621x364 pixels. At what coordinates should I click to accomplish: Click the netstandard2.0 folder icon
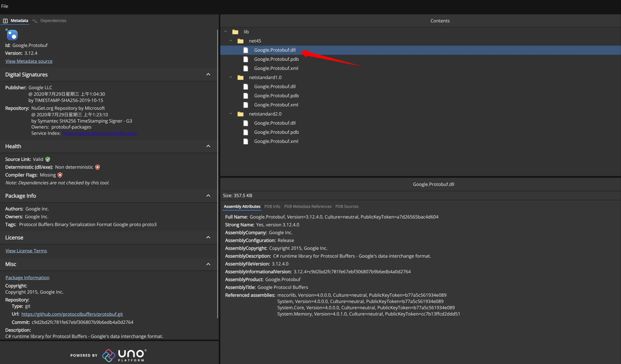click(240, 114)
